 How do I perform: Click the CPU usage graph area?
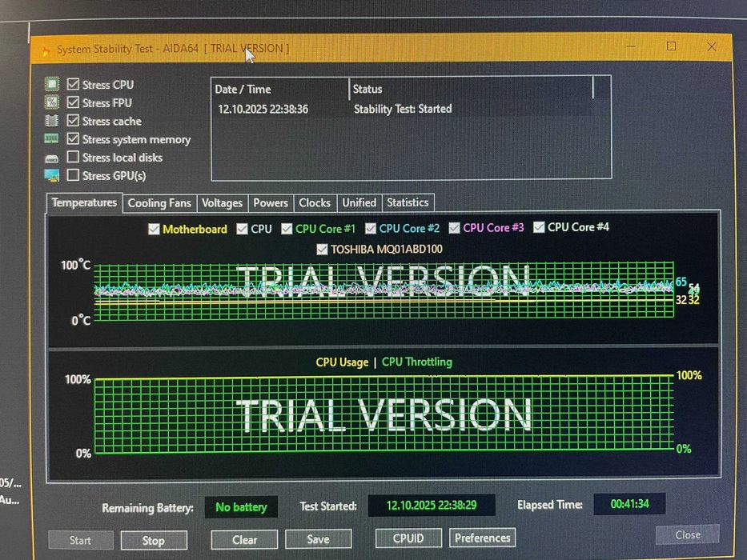point(384,414)
